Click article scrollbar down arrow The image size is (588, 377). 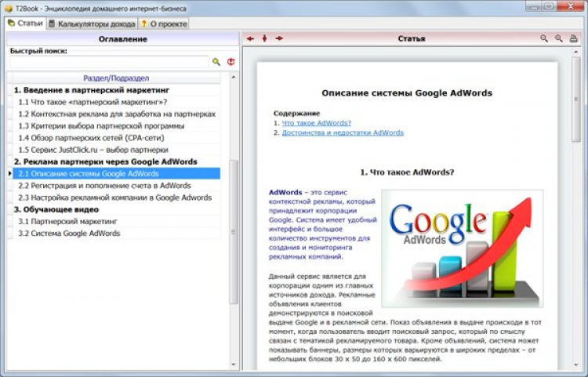[x=576, y=364]
